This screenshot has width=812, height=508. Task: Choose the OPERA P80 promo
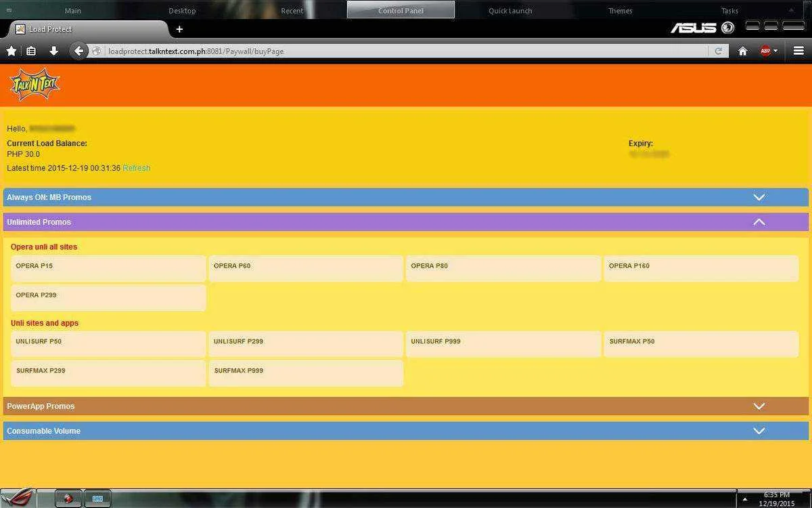pos(503,268)
